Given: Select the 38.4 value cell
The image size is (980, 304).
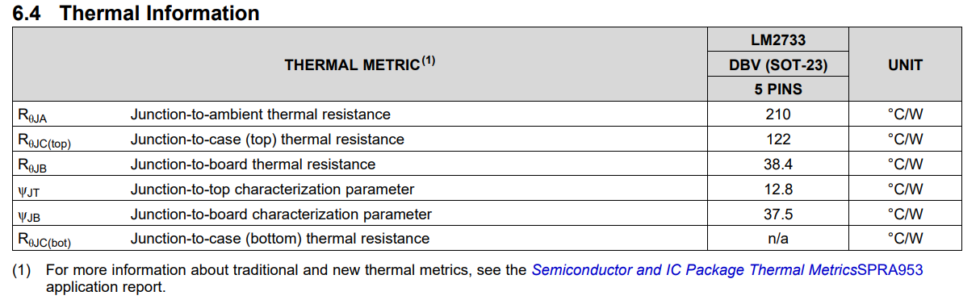Looking at the screenshot, I should pyautogui.click(x=778, y=164).
